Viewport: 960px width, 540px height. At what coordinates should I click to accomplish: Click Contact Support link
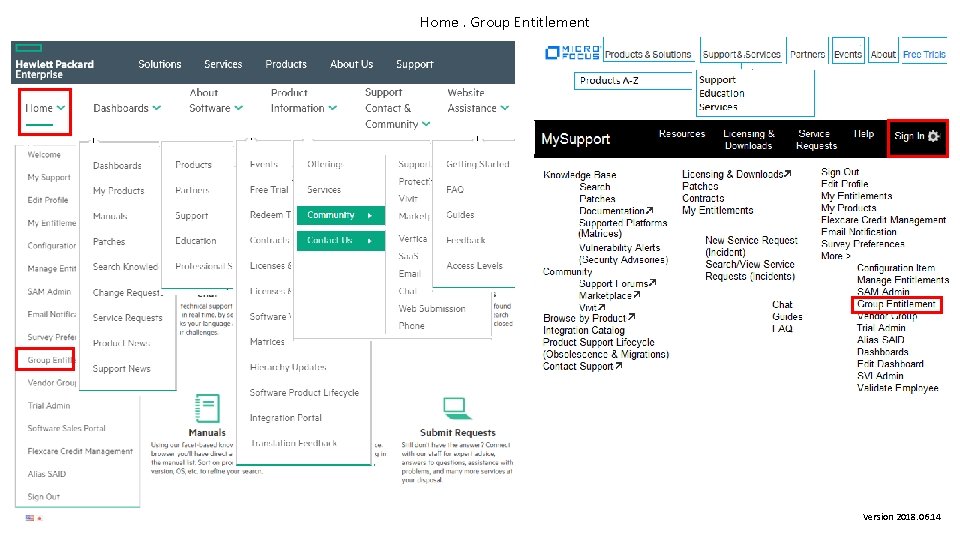tap(578, 367)
